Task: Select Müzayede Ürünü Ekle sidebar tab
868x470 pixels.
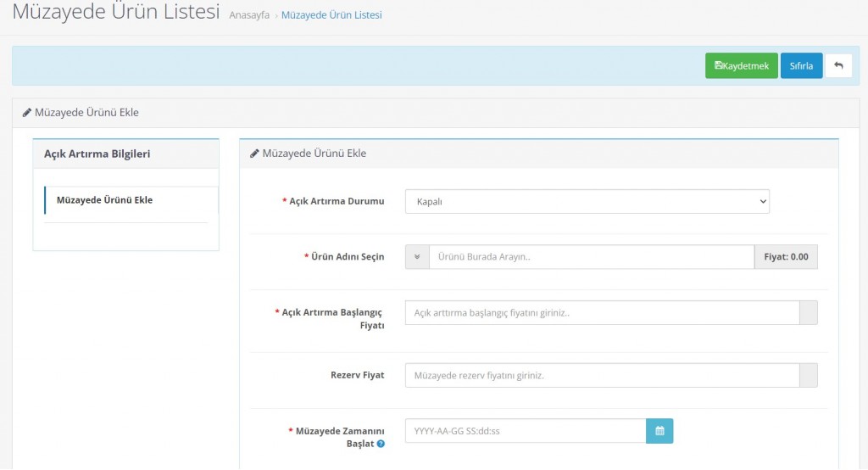Action: [104, 200]
